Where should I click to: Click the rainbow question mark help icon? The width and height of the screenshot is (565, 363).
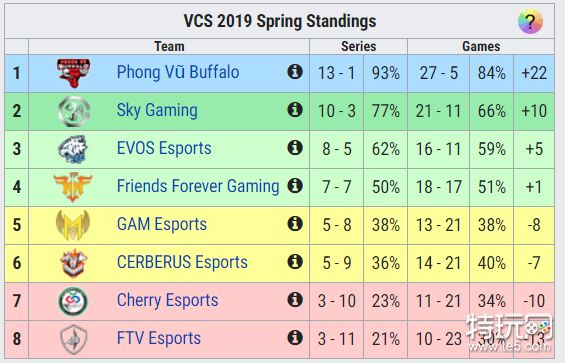(x=530, y=22)
